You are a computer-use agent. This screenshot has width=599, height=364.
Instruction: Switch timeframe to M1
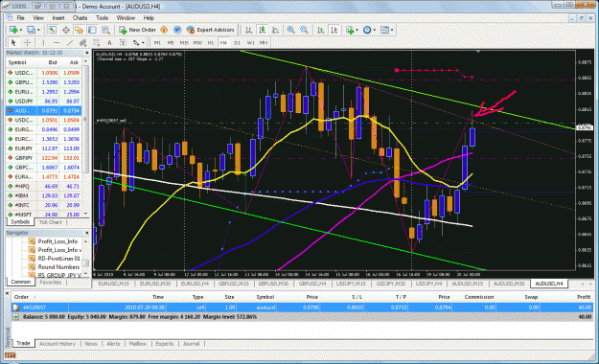pos(157,43)
